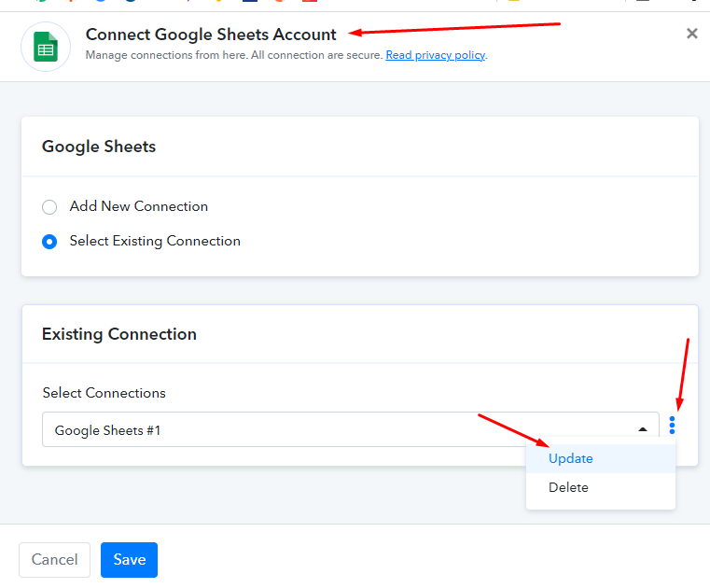Choose Update from the connection menu

(601, 458)
